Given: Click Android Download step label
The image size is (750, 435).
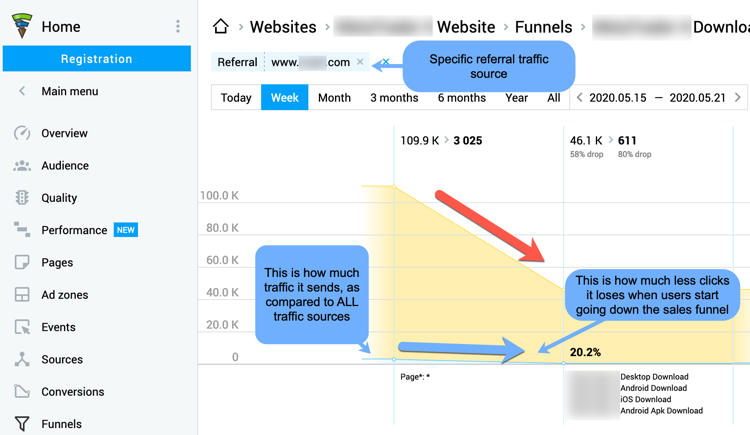Looking at the screenshot, I should tap(653, 388).
